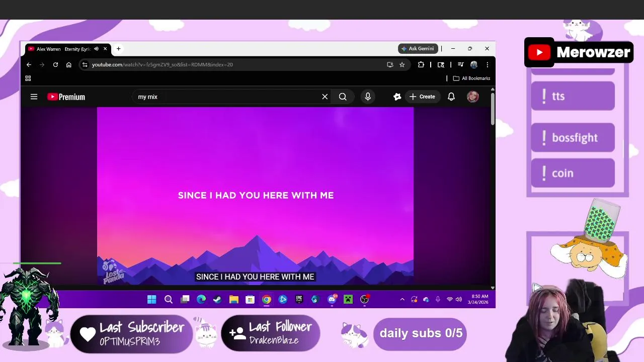Open Steam from the taskbar

point(217,300)
